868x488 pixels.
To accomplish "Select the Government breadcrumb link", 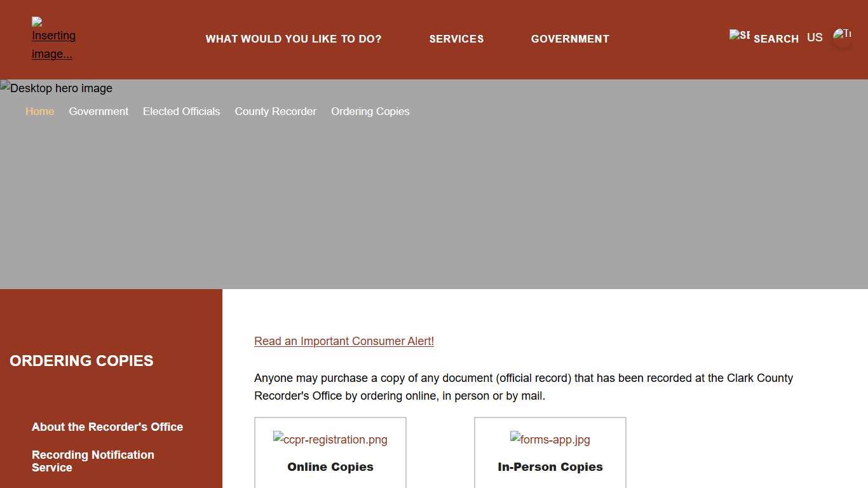I will pyautogui.click(x=98, y=111).
